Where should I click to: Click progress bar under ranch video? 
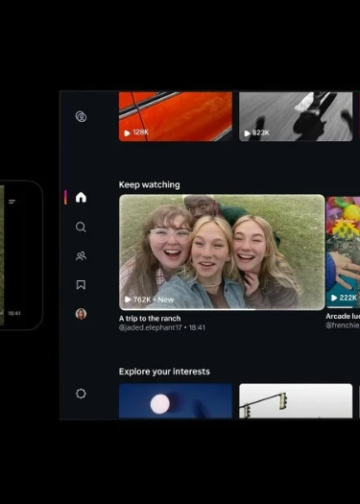point(222,310)
